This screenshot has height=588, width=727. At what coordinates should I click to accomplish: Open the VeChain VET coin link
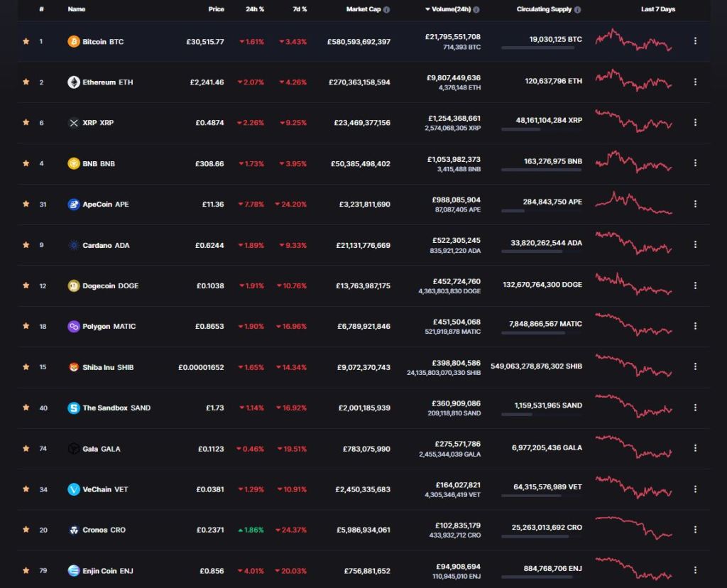coord(105,489)
